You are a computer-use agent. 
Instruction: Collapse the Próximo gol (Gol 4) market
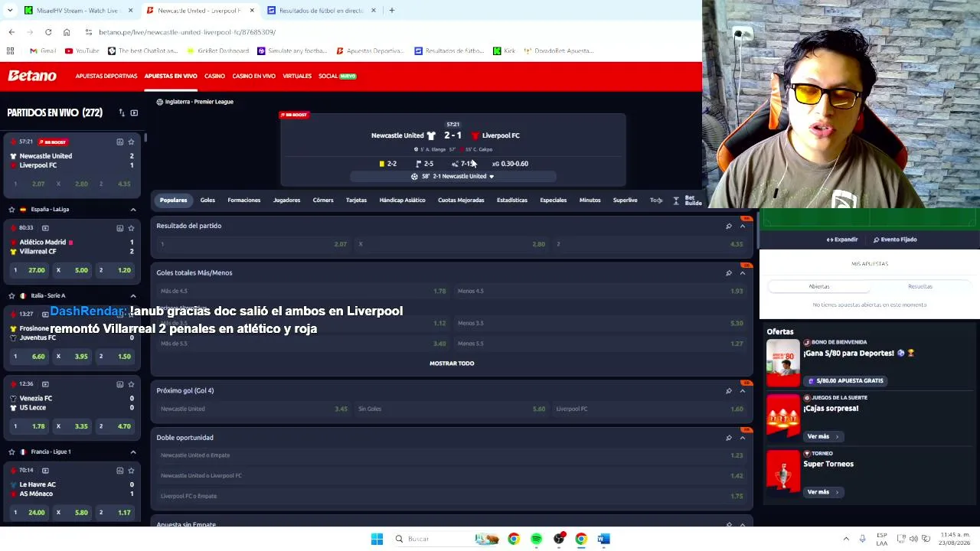coord(742,390)
